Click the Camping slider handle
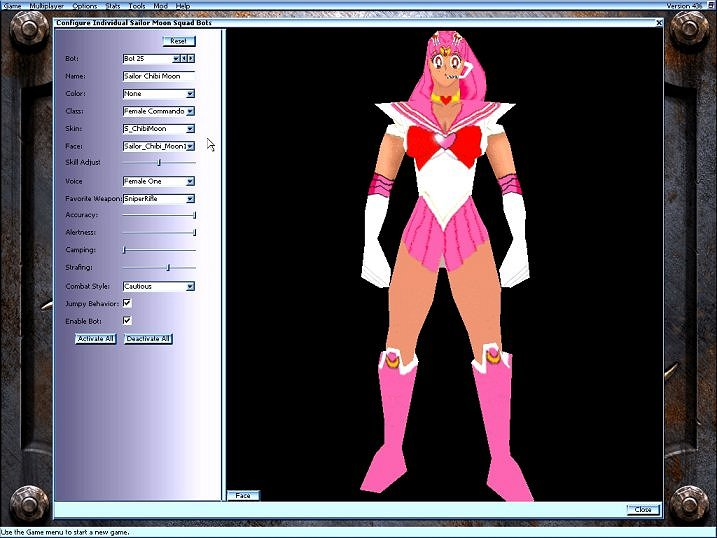The height and width of the screenshot is (538, 717). (124, 250)
